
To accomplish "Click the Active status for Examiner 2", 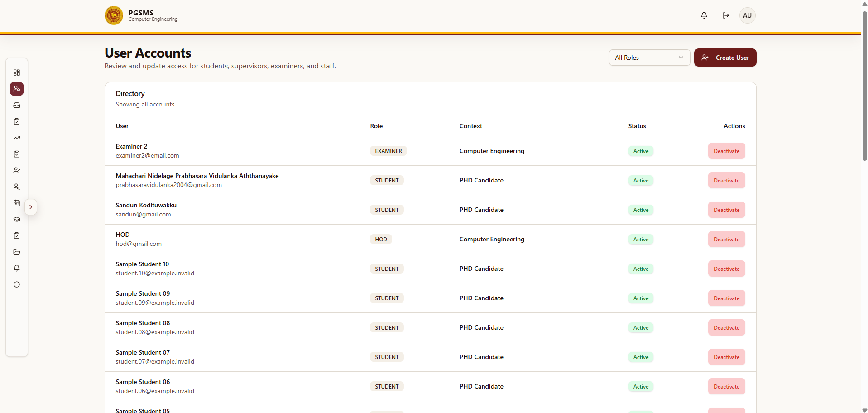I will click(641, 151).
